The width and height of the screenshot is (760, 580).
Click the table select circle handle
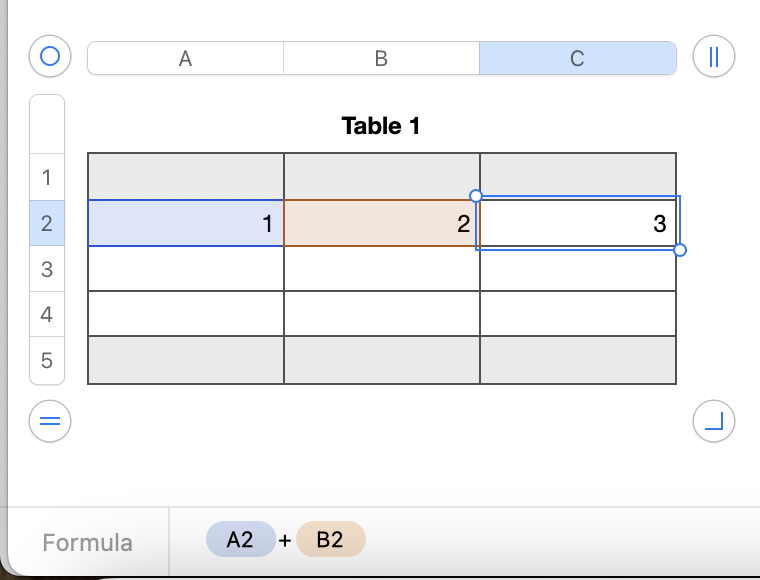(49, 57)
